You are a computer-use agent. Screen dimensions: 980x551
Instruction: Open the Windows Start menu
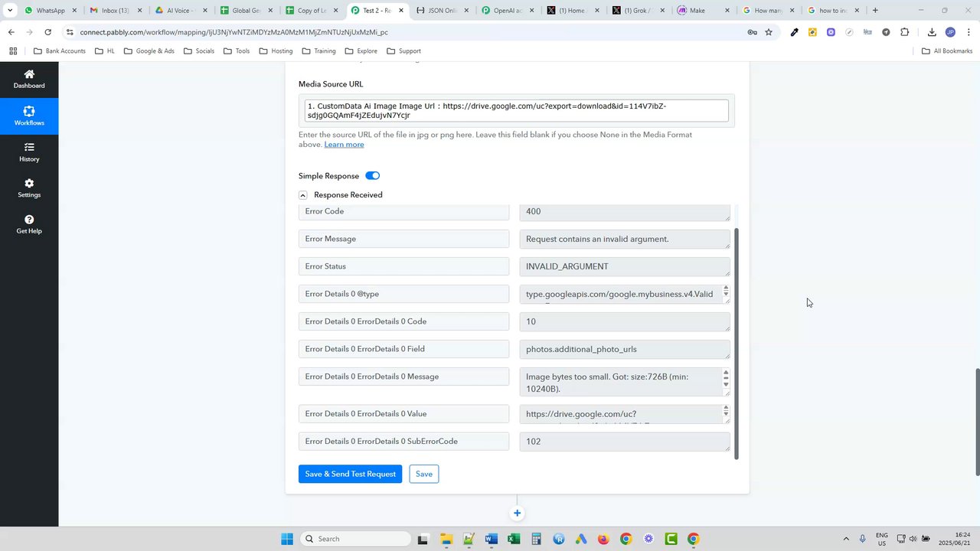(x=287, y=539)
